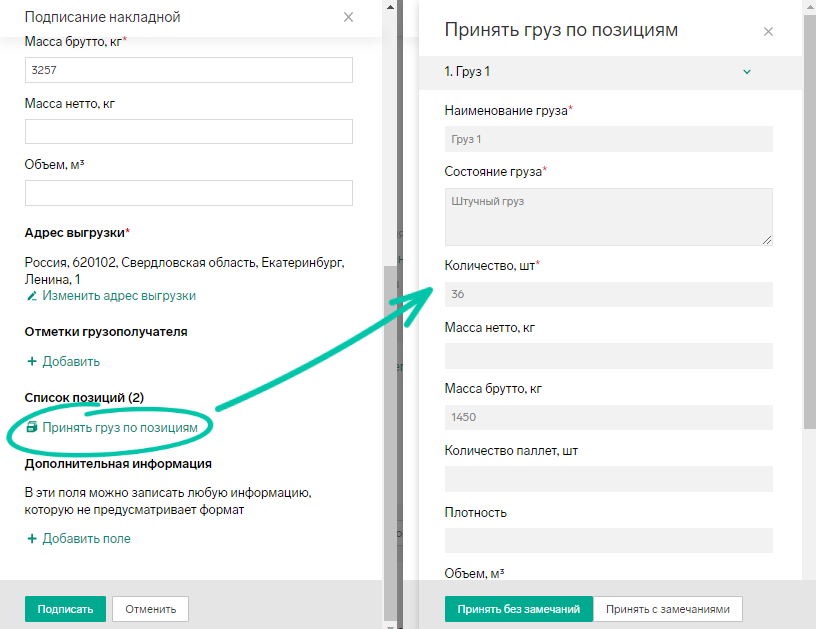Collapse the 1. Груз 1 section chevron
The height and width of the screenshot is (629, 816).
pos(747,72)
